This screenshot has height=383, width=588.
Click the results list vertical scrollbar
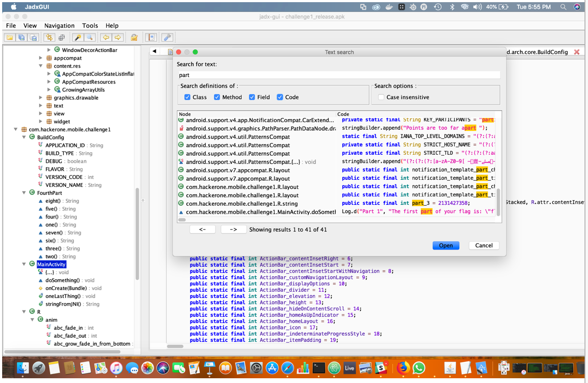[x=499, y=202]
